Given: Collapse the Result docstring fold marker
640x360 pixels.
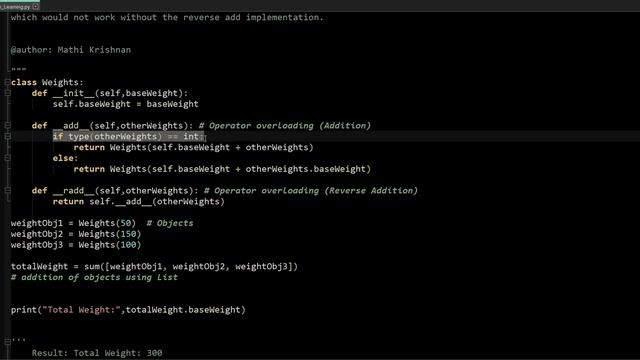Looking at the screenshot, I should click(x=8, y=341).
